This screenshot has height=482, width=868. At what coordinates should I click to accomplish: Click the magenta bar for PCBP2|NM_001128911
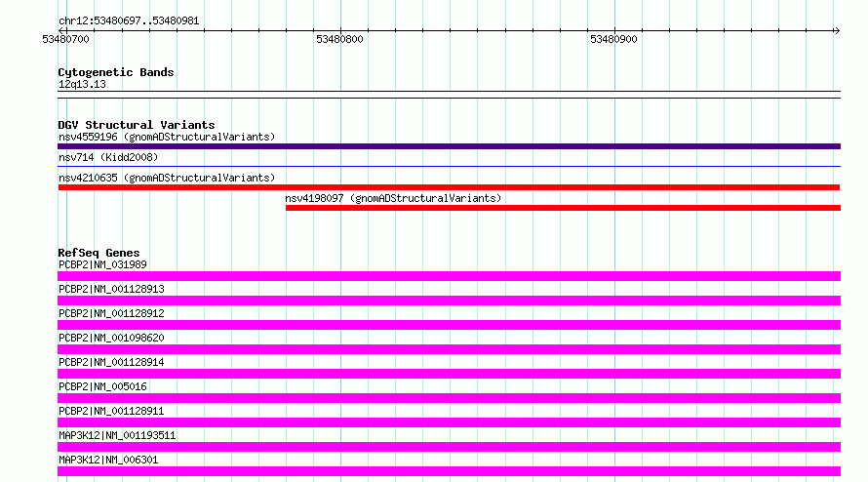click(x=449, y=422)
